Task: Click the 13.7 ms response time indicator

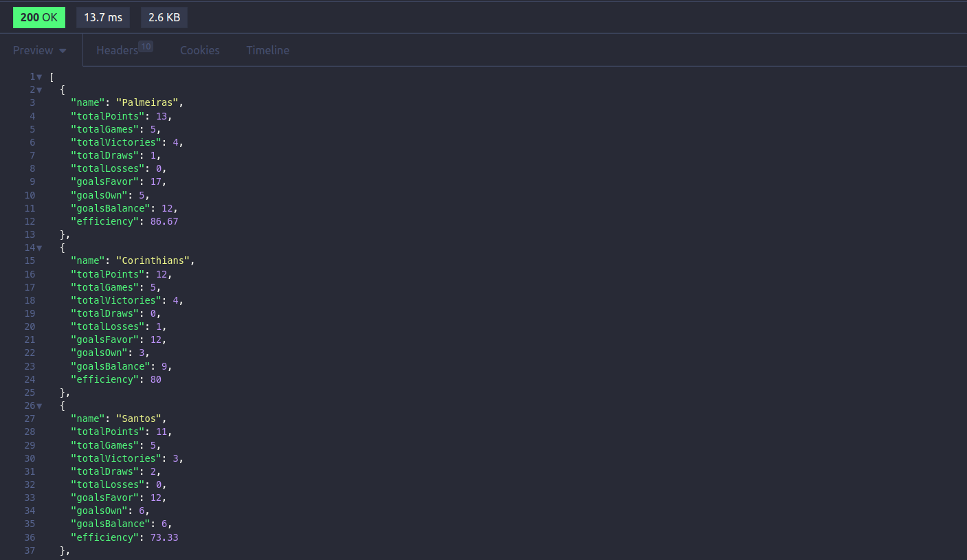Action: click(102, 17)
